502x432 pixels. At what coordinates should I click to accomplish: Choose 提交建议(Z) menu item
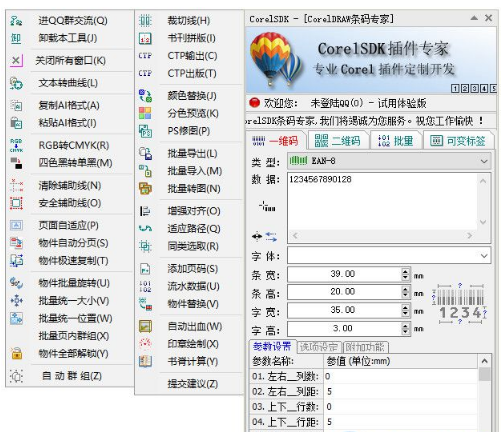(193, 384)
